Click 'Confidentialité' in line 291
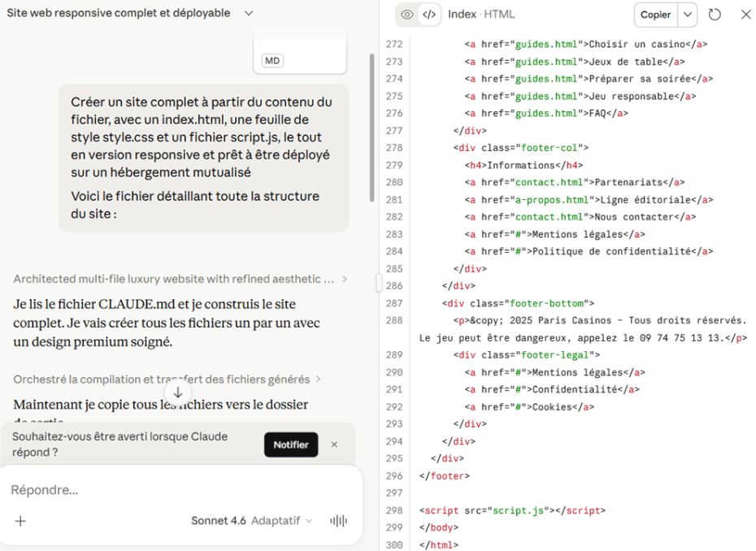The width and height of the screenshot is (756, 551). 574,389
